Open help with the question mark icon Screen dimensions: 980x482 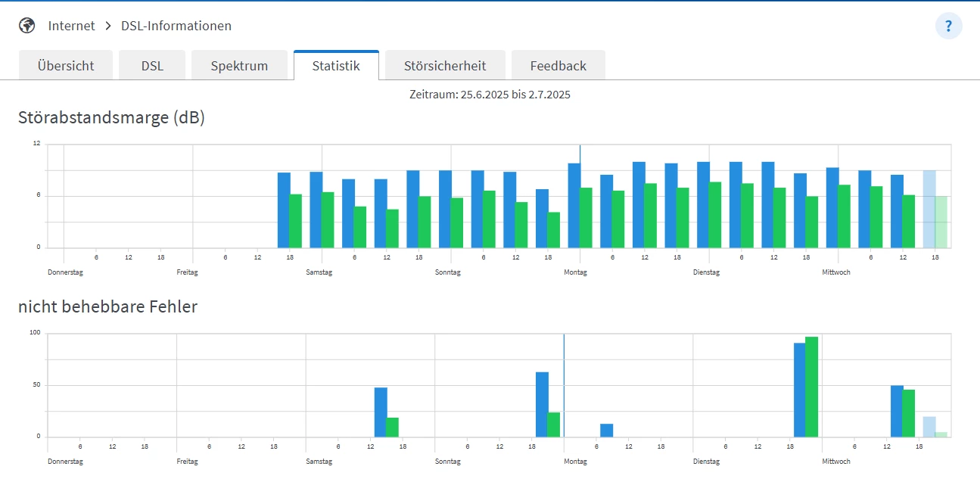(x=948, y=26)
